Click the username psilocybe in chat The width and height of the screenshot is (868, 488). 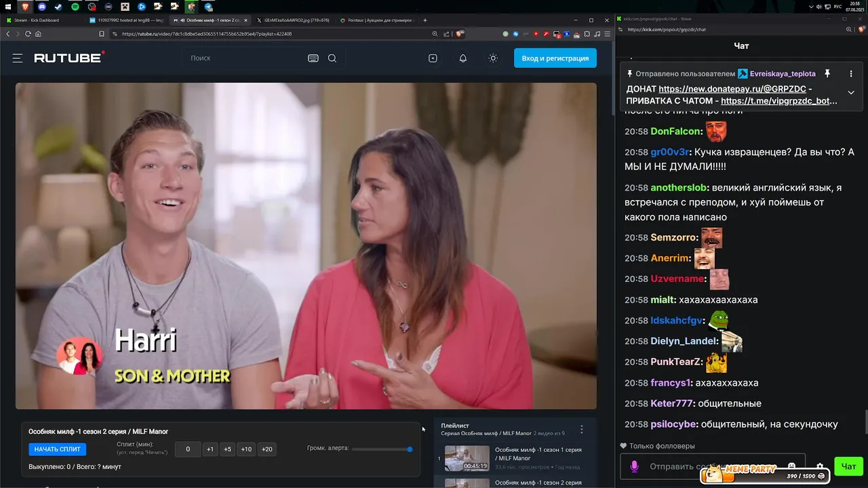click(674, 424)
